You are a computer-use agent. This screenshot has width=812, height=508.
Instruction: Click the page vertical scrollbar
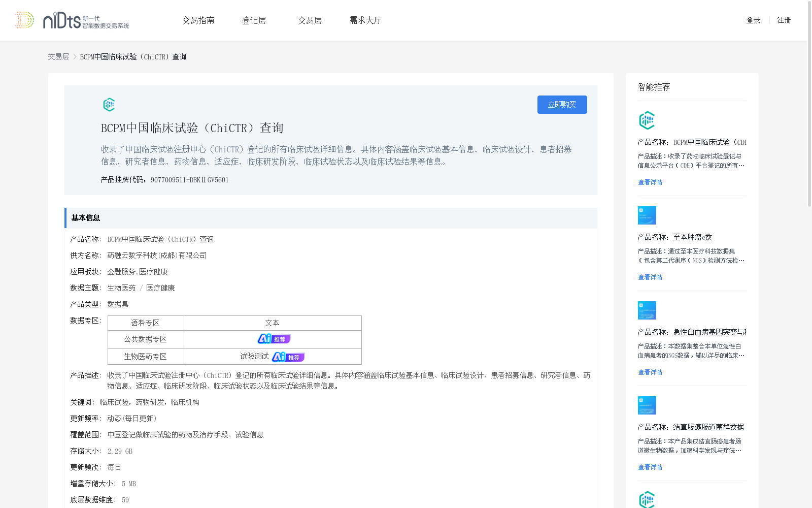pos(809,104)
